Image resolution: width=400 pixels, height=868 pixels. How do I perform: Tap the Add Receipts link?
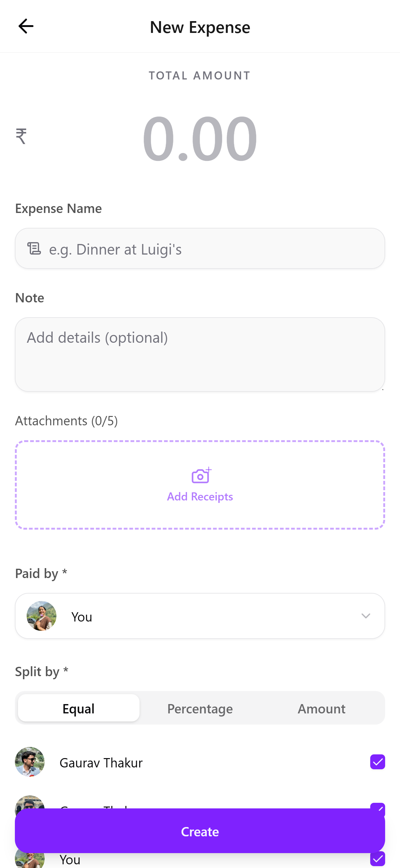200,496
